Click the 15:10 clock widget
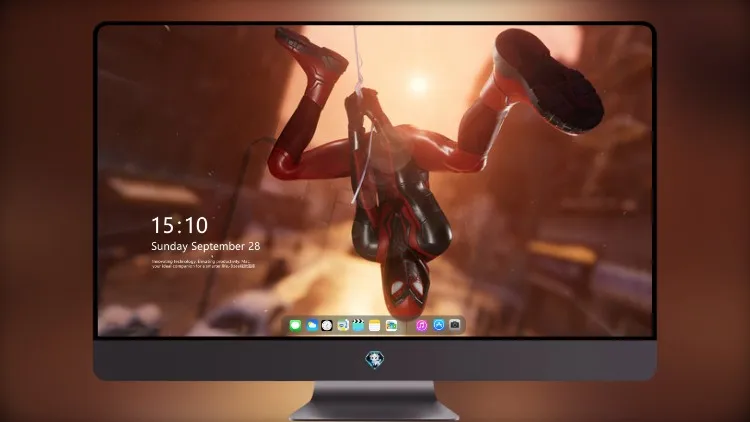This screenshot has height=422, width=750. (179, 225)
